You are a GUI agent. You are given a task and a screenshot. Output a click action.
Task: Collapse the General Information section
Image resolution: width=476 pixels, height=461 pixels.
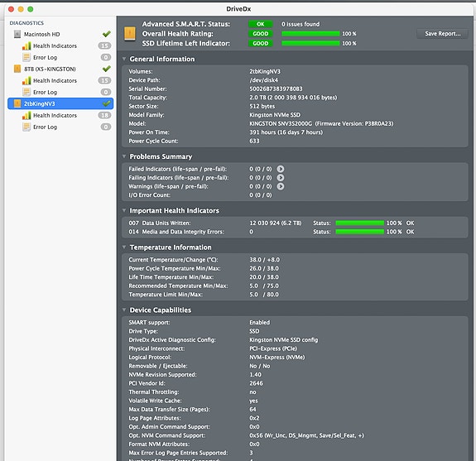coord(124,59)
